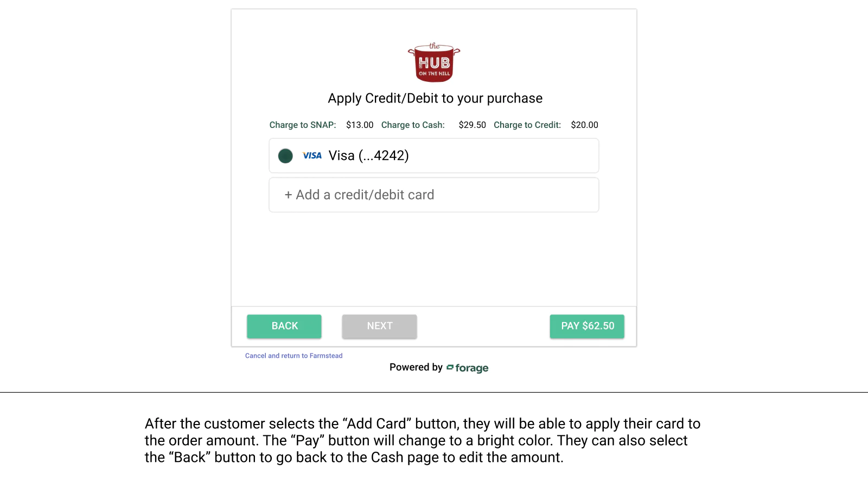Click the instruction paragraph below the divider
The width and height of the screenshot is (868, 488).
point(423,440)
